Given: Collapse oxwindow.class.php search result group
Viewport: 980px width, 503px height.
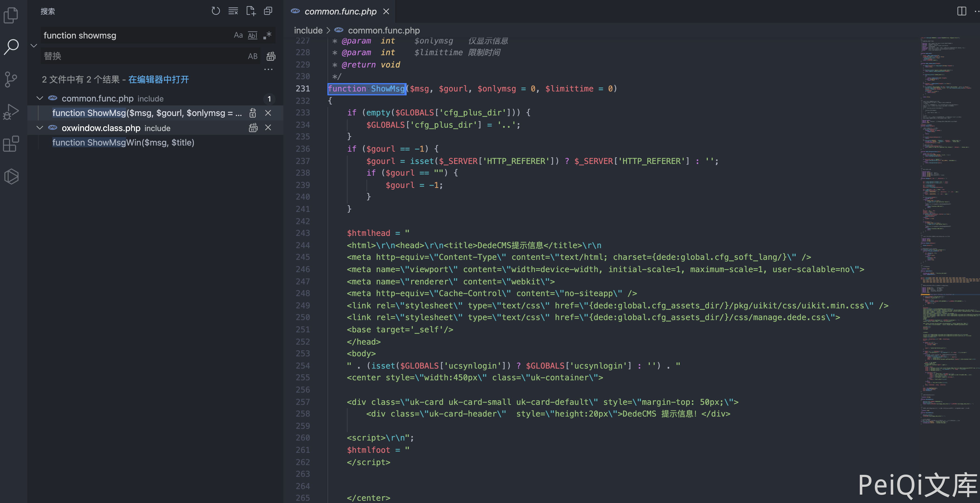Looking at the screenshot, I should tap(40, 128).
